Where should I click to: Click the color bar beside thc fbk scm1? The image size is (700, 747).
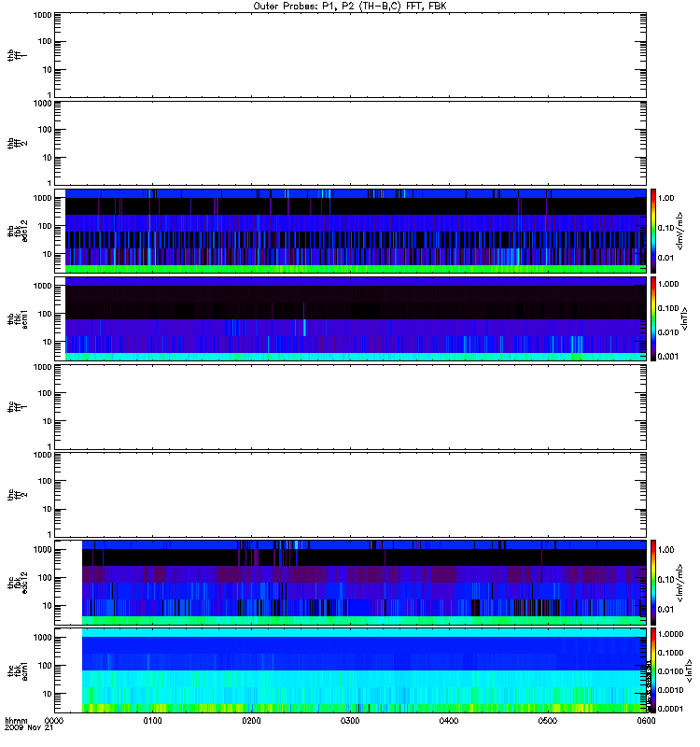point(653,670)
